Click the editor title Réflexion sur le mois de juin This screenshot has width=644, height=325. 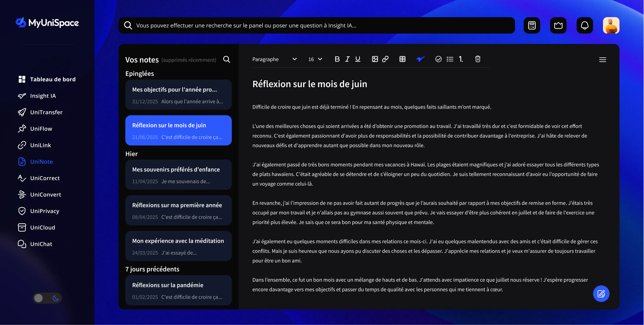click(310, 84)
